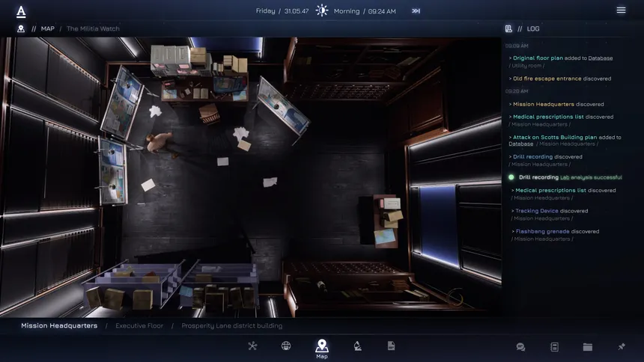Screen dimensions: 644x362
Task: Click the pushpin icon
Action: [622, 347]
